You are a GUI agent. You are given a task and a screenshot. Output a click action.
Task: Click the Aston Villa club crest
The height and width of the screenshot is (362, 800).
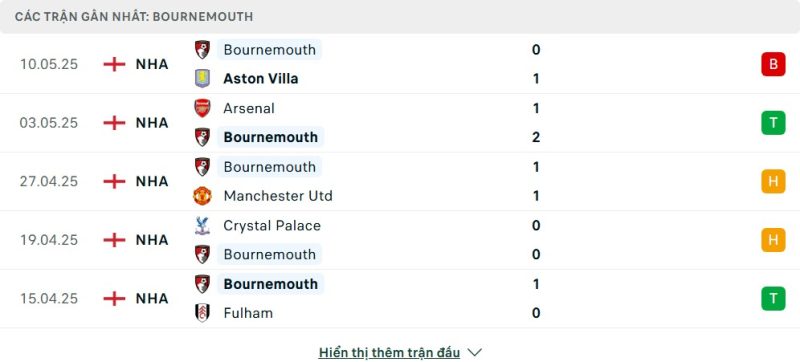tap(203, 79)
